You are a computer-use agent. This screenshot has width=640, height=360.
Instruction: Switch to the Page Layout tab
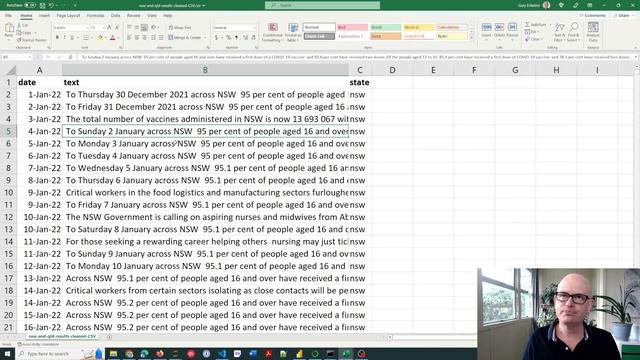click(x=68, y=16)
